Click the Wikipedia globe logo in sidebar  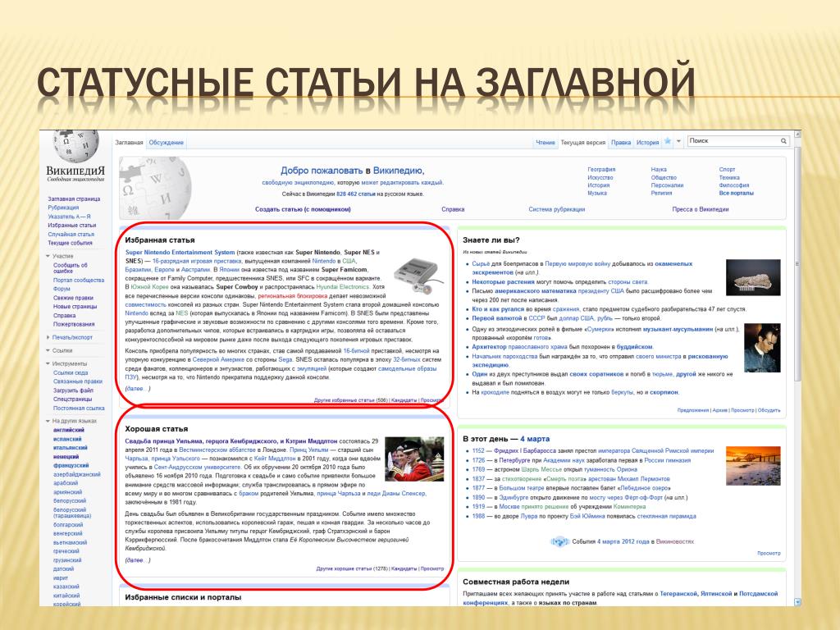tap(75, 146)
